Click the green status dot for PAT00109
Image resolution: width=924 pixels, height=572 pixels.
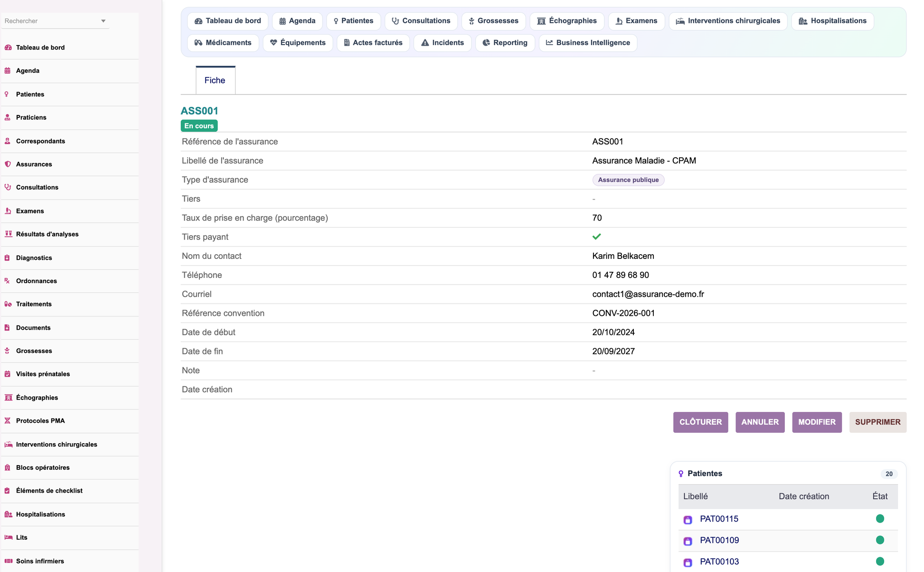880,540
